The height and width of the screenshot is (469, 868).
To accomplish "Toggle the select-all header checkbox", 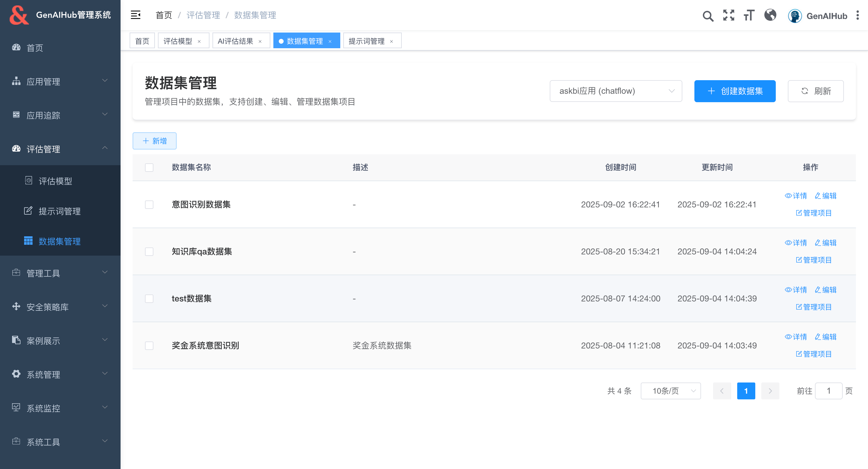I will pyautogui.click(x=149, y=168).
